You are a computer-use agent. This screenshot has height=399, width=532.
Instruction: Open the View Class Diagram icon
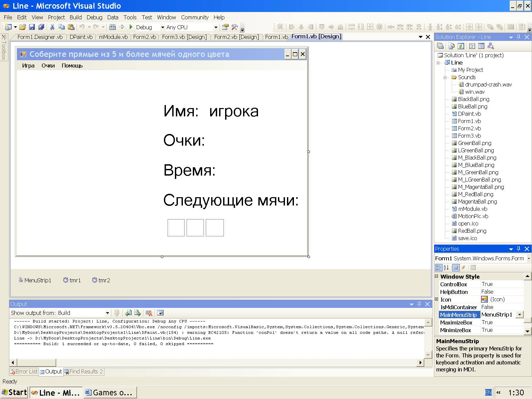[490, 46]
